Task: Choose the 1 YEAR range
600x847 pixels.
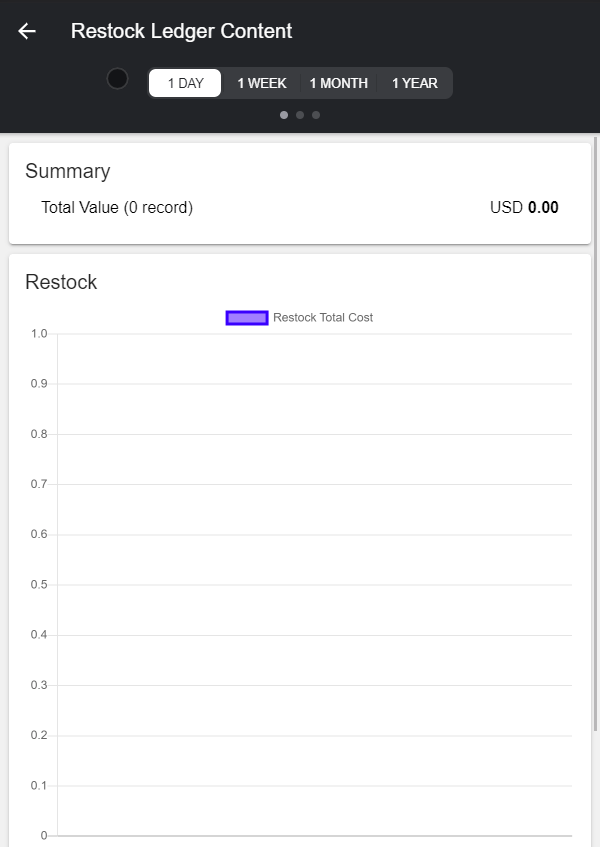Action: tap(415, 83)
